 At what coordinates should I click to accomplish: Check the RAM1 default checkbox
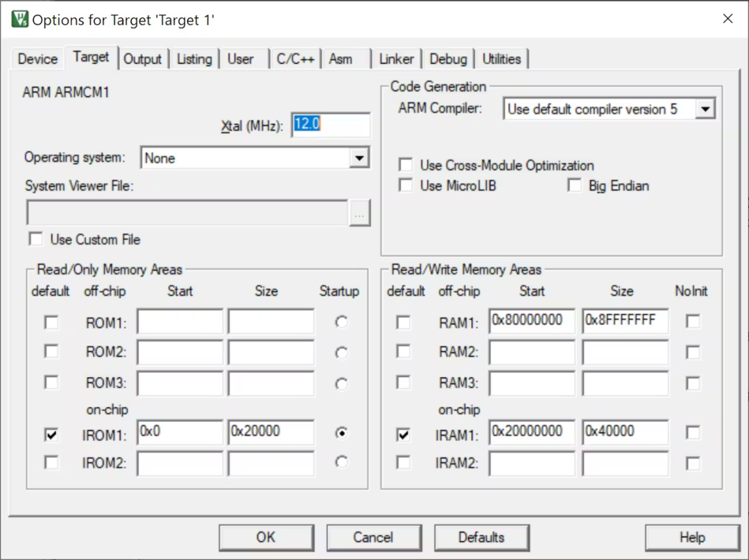click(404, 322)
